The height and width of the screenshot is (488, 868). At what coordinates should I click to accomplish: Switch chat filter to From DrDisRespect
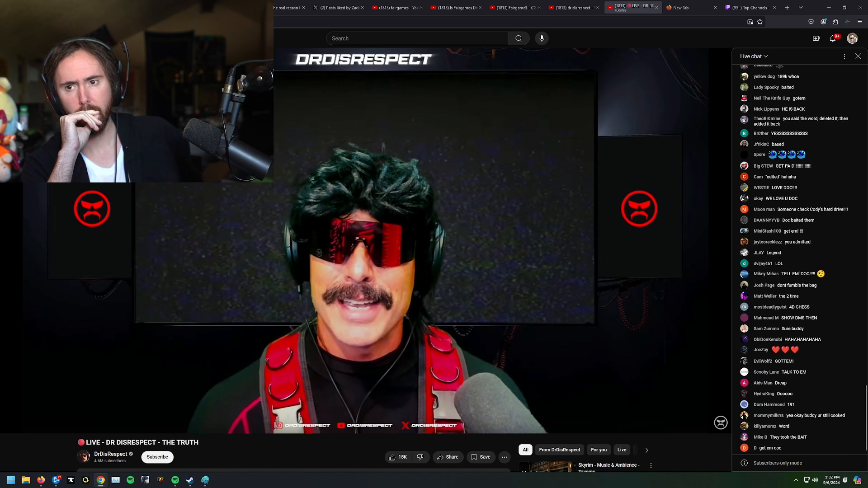(559, 450)
